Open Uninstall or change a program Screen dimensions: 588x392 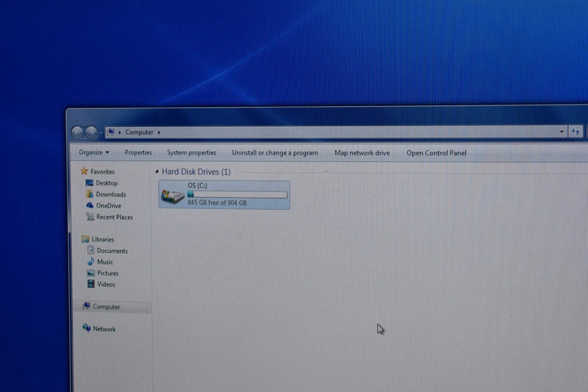click(274, 153)
